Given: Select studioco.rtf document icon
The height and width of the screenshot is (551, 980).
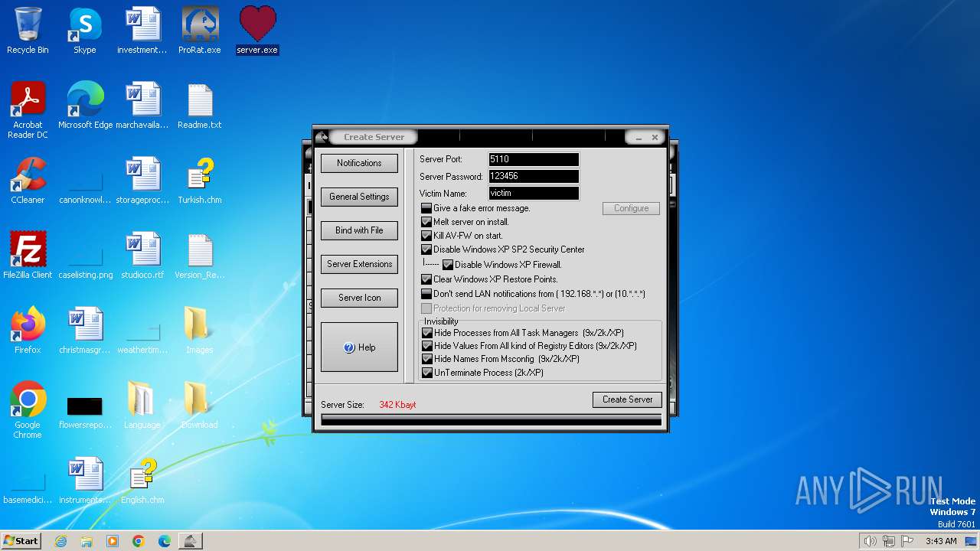Looking at the screenshot, I should (x=142, y=256).
